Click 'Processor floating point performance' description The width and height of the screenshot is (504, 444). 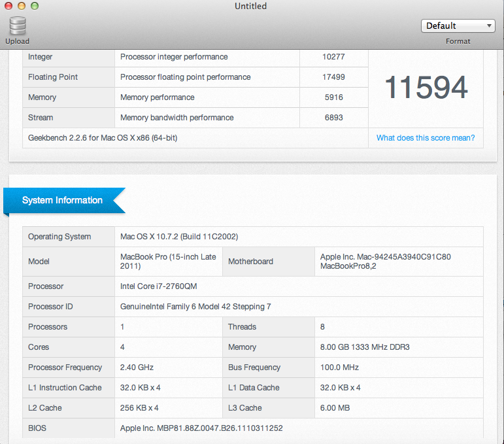tap(186, 77)
